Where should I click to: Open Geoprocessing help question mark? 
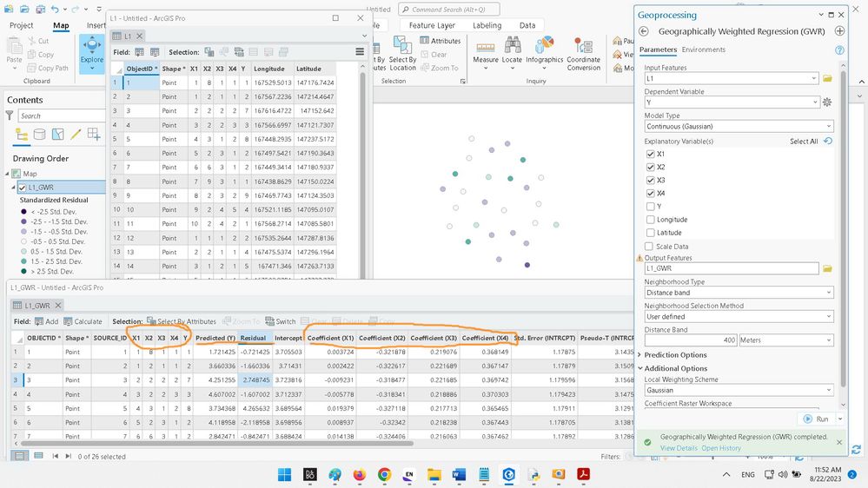[x=840, y=49]
